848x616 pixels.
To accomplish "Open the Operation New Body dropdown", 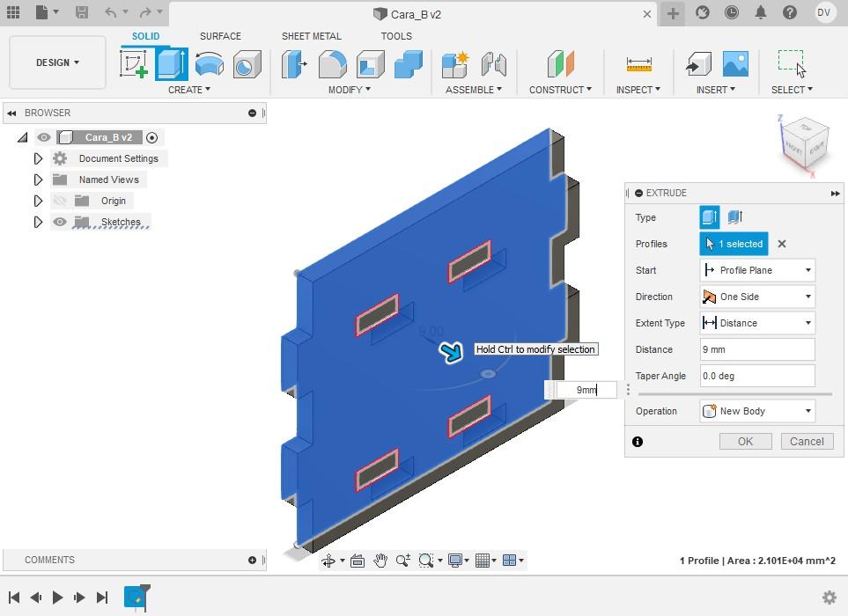I will 757,411.
